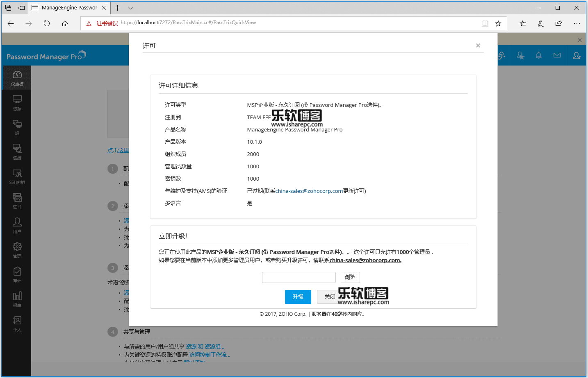Open the favorites hub icon
The image size is (588, 378).
click(x=523, y=23)
